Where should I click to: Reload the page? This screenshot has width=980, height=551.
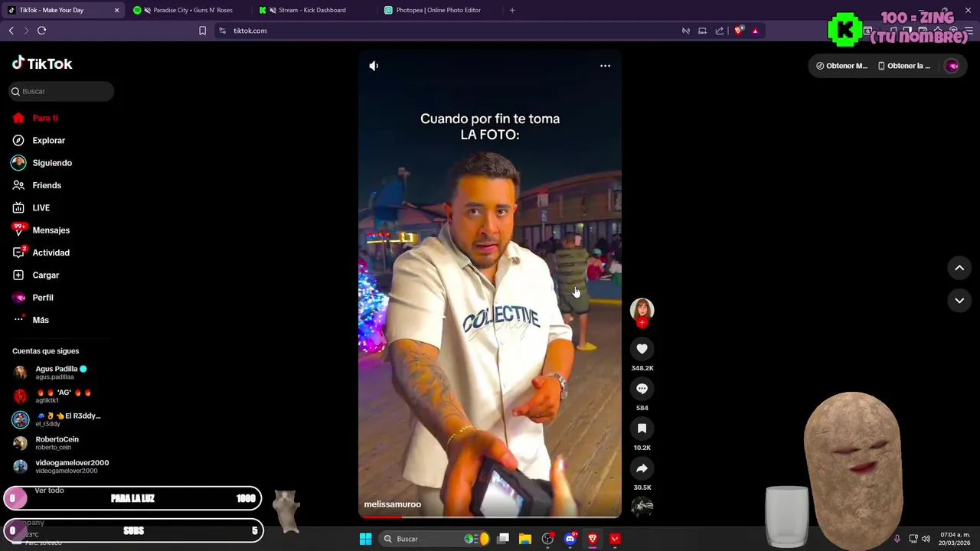(x=42, y=31)
